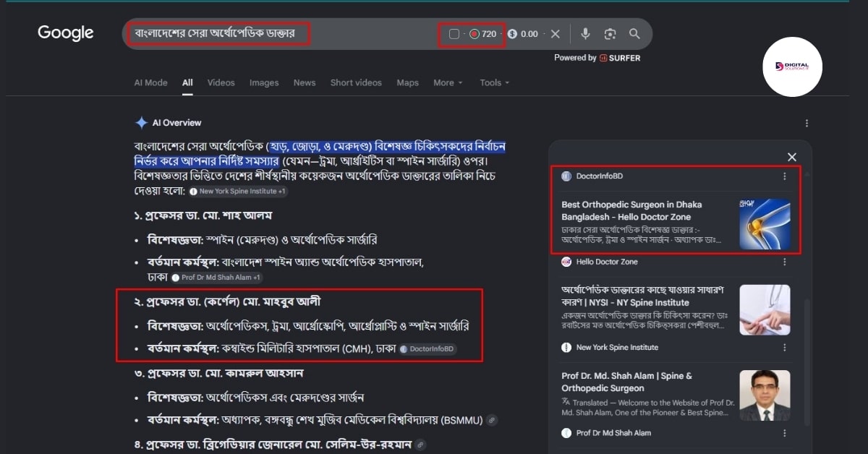Click the Prof Dr Md Shah Alam +1 chip
Screen dimensions: 868x454
coord(217,278)
